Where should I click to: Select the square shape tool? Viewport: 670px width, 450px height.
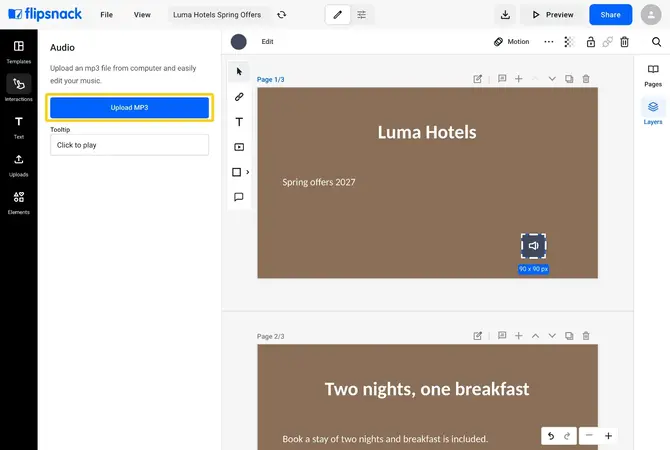click(236, 172)
